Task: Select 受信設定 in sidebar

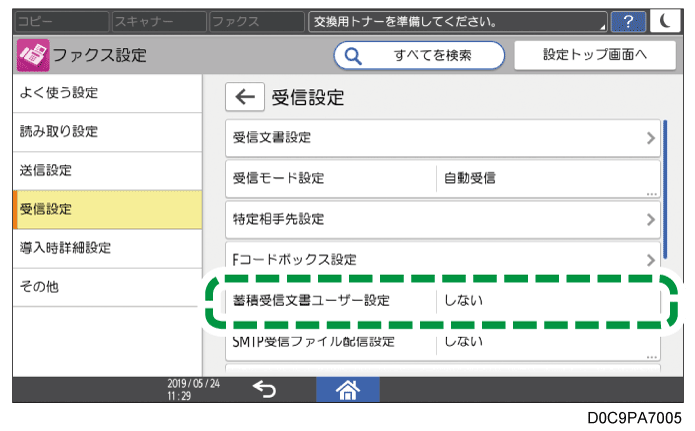Action: click(x=107, y=210)
